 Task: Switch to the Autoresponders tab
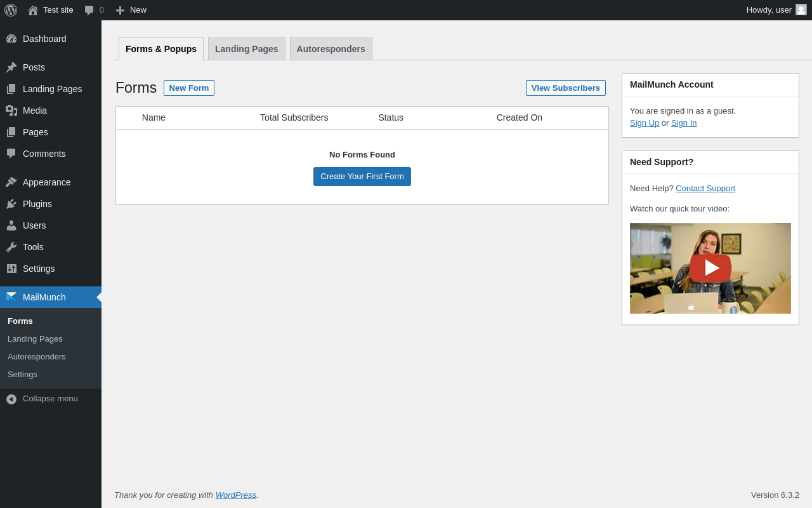(x=331, y=49)
